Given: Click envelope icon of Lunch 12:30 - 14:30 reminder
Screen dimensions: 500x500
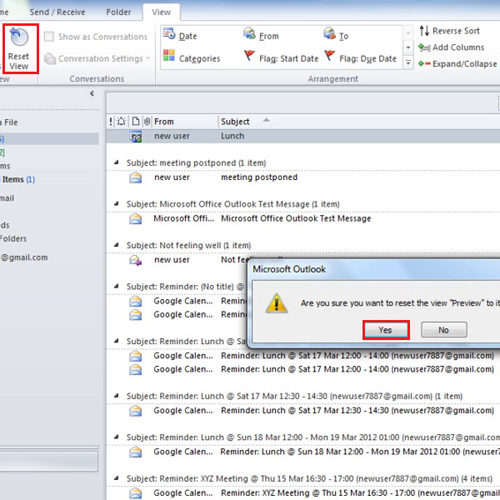Looking at the screenshot, I should (135, 411).
